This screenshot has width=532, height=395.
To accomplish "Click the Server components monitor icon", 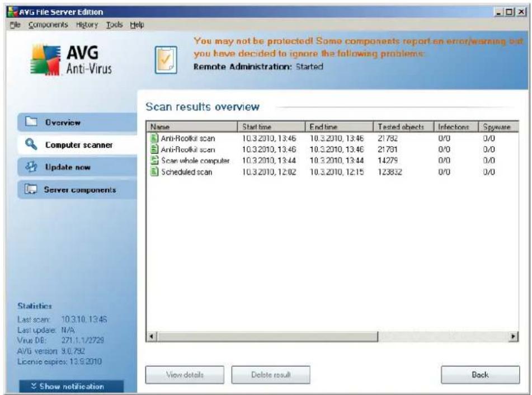I will (x=31, y=189).
